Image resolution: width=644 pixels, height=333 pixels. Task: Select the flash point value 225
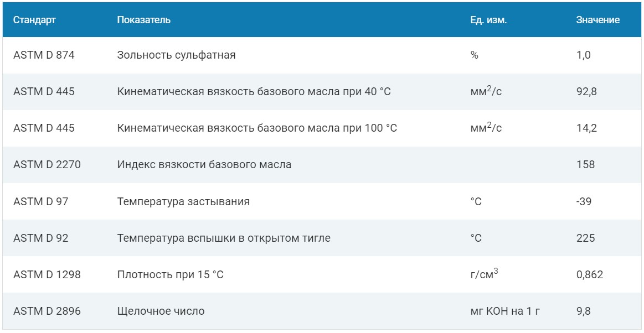[585, 238]
